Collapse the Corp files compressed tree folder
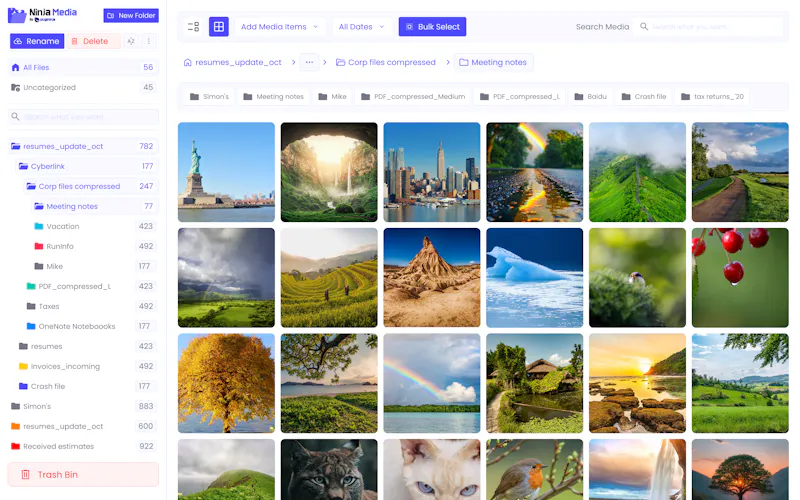Viewport: 800px width, 500px height. (x=91, y=186)
